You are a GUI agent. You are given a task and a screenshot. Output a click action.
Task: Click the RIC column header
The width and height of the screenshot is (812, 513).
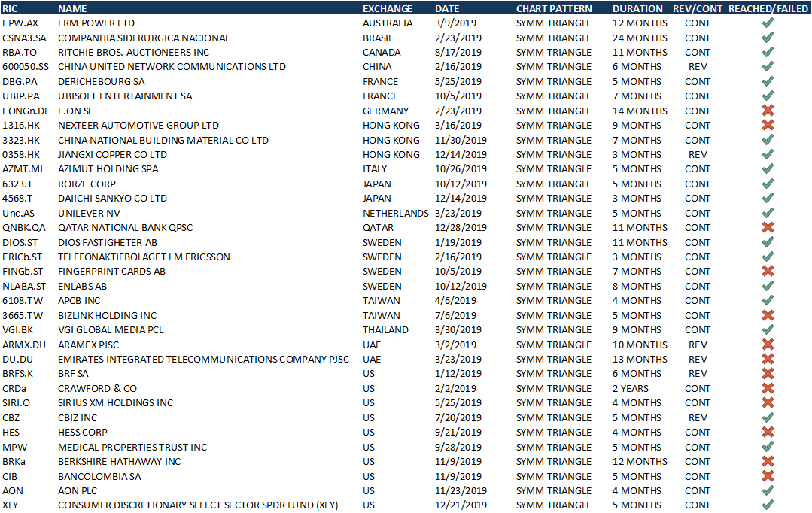click(10, 8)
